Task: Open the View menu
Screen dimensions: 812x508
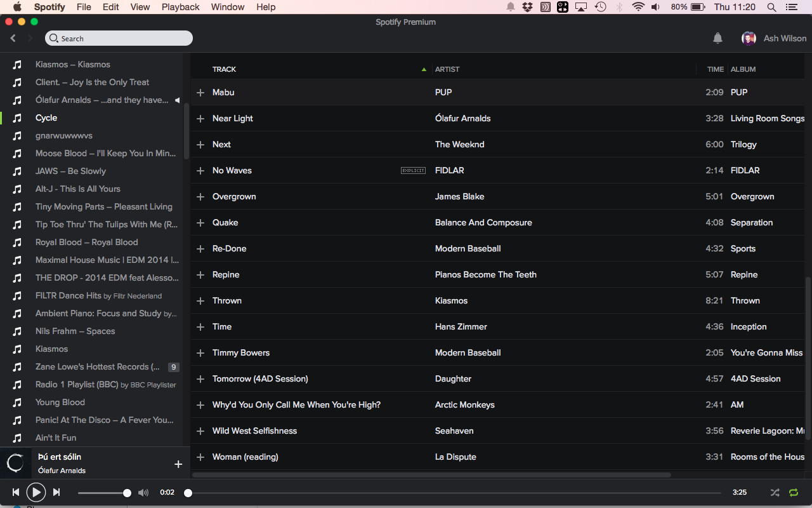Action: point(140,7)
